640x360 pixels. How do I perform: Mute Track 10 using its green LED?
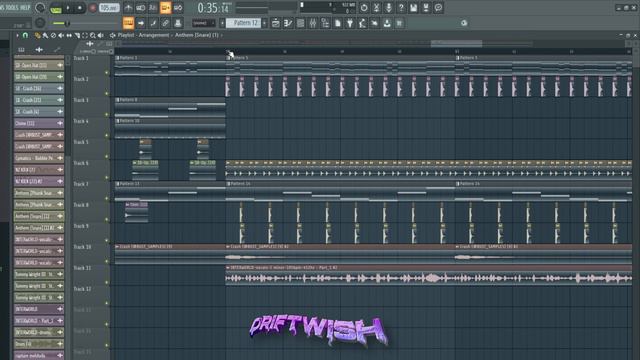(107, 261)
